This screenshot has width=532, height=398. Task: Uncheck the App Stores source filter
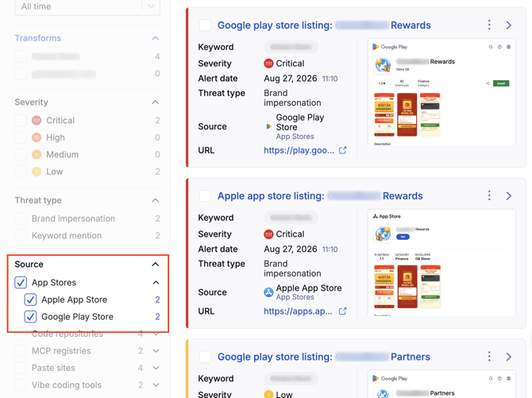21,282
